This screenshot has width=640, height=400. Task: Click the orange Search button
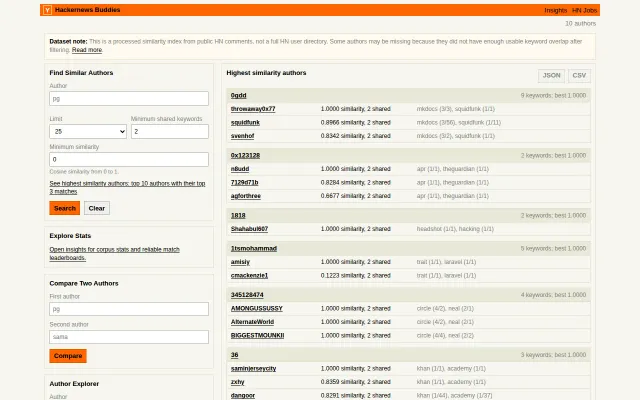click(64, 208)
